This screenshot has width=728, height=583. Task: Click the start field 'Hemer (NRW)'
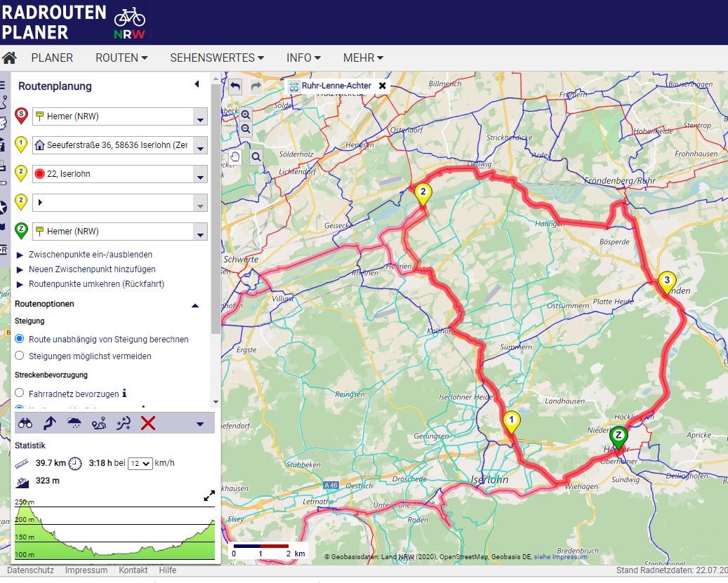point(113,116)
